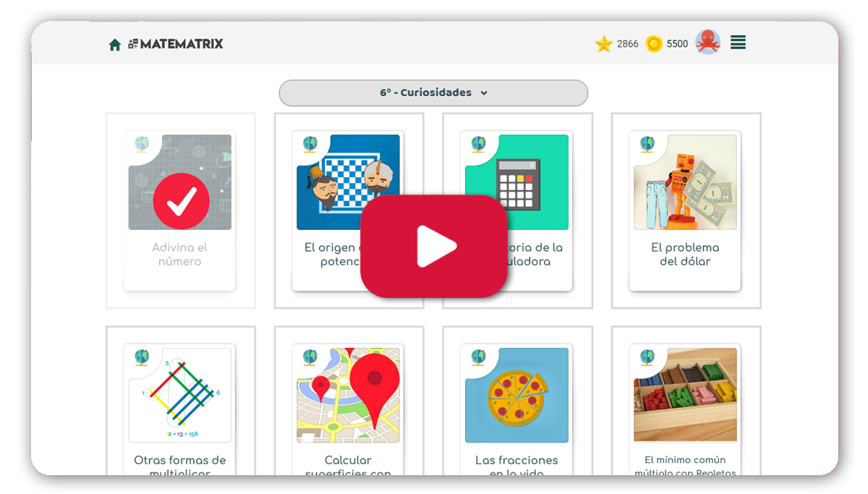Open the calculator thumbnail card

(516, 182)
